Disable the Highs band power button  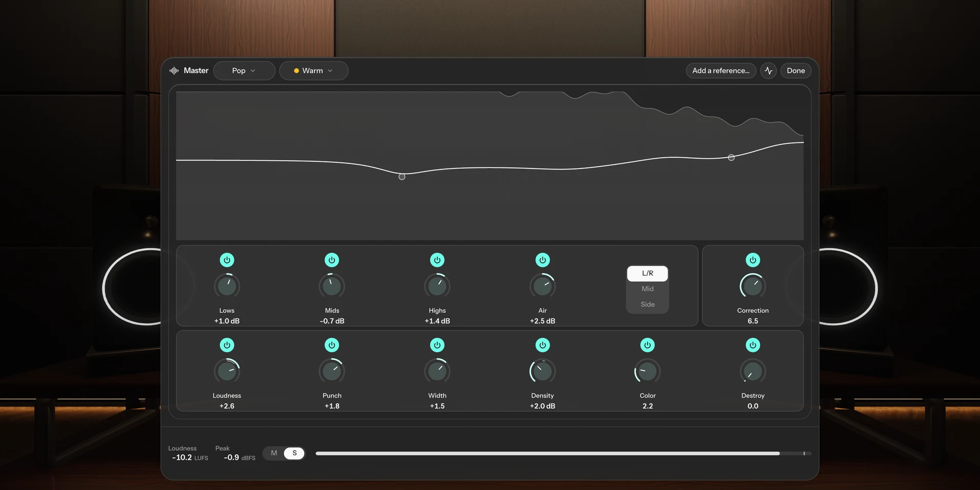pyautogui.click(x=437, y=260)
